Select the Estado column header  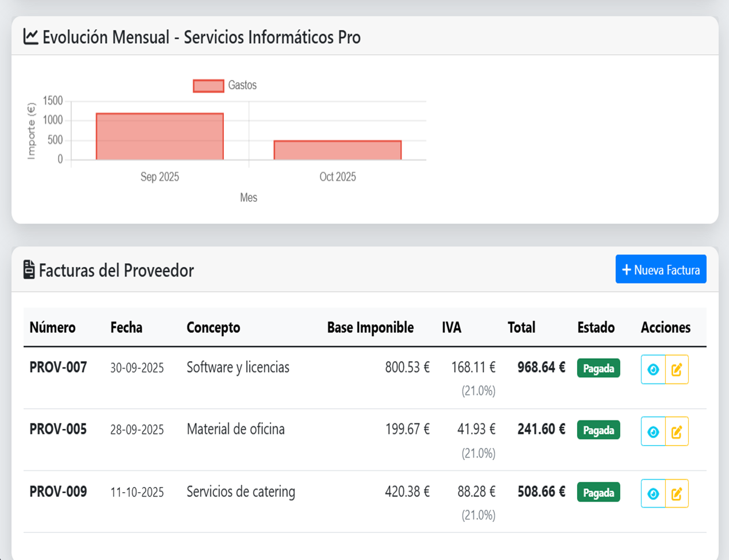tap(596, 328)
